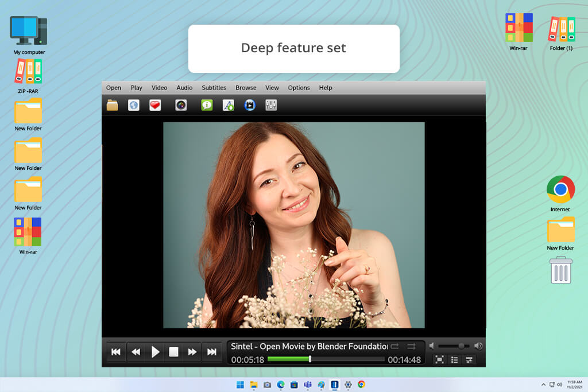Click the total duration 00:14:48
The image size is (588, 392).
(404, 360)
